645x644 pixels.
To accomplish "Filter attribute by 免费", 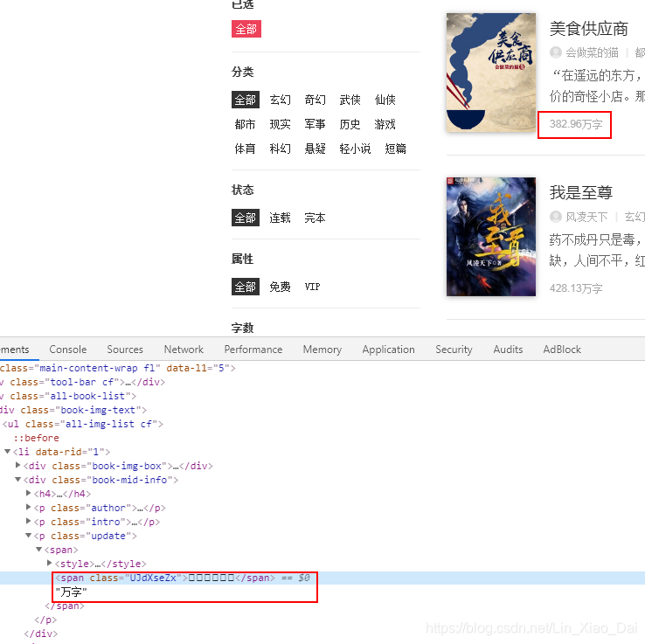I will point(281,287).
